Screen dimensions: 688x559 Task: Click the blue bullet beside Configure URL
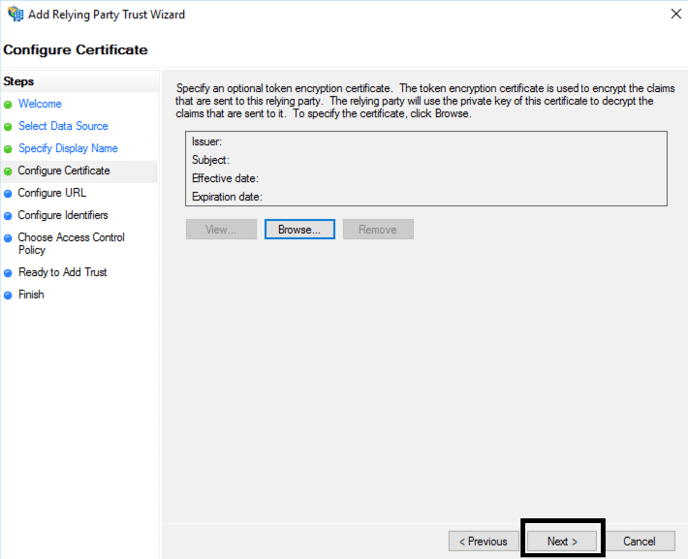(x=8, y=193)
